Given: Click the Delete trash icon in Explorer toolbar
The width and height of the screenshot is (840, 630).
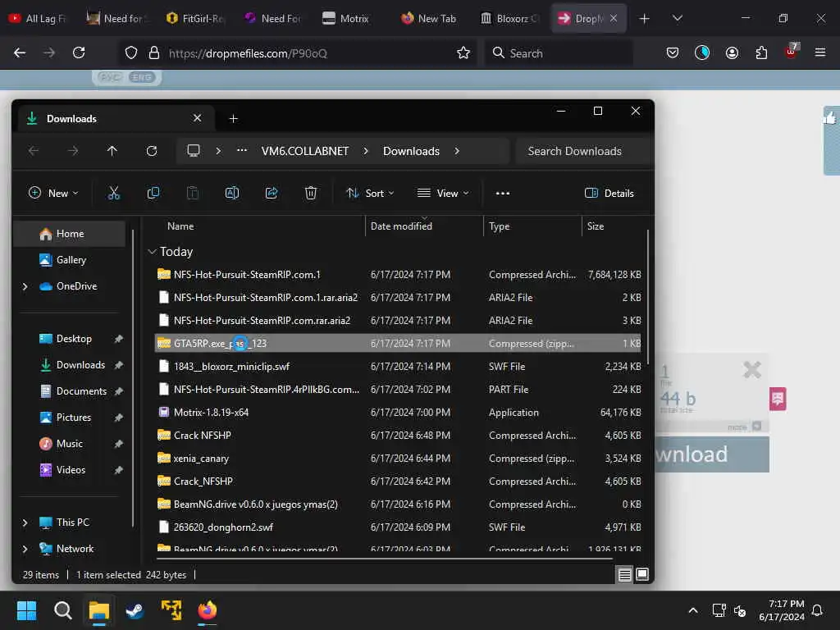Looking at the screenshot, I should point(311,193).
